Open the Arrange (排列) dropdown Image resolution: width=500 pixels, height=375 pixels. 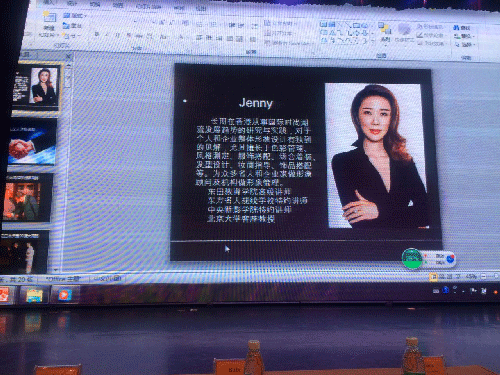(x=385, y=33)
